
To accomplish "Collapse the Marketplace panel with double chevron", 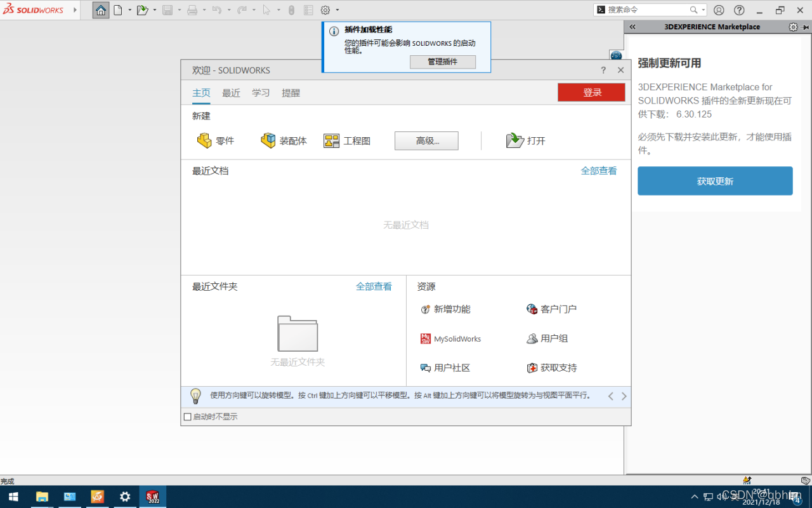I will 632,27.
